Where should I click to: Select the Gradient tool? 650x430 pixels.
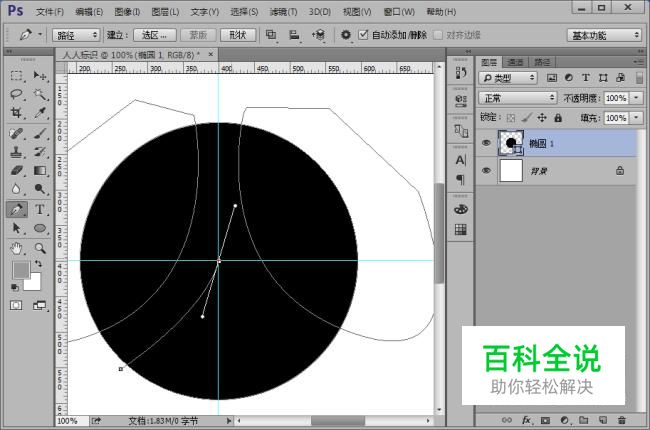point(40,170)
